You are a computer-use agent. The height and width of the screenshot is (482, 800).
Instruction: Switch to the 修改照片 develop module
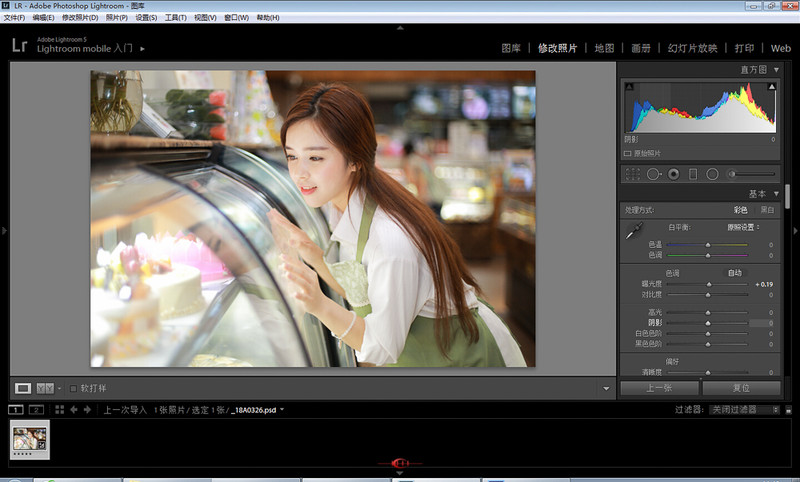pyautogui.click(x=557, y=48)
